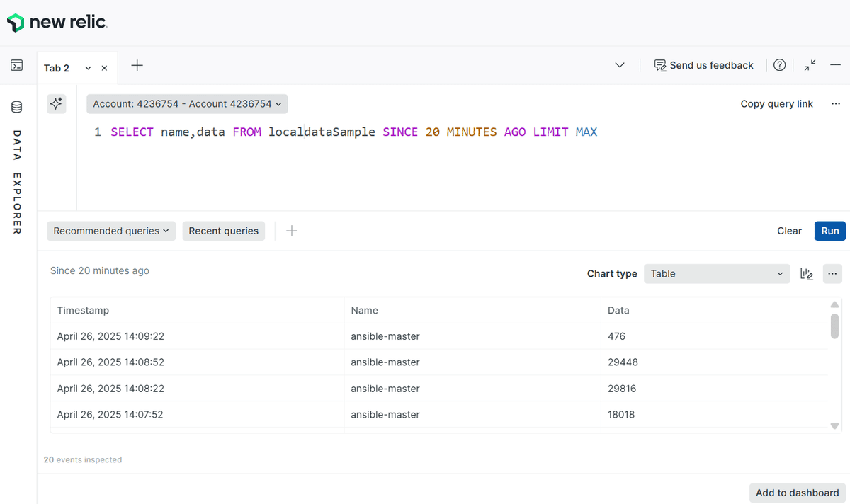Click the help question mark icon

(x=779, y=64)
